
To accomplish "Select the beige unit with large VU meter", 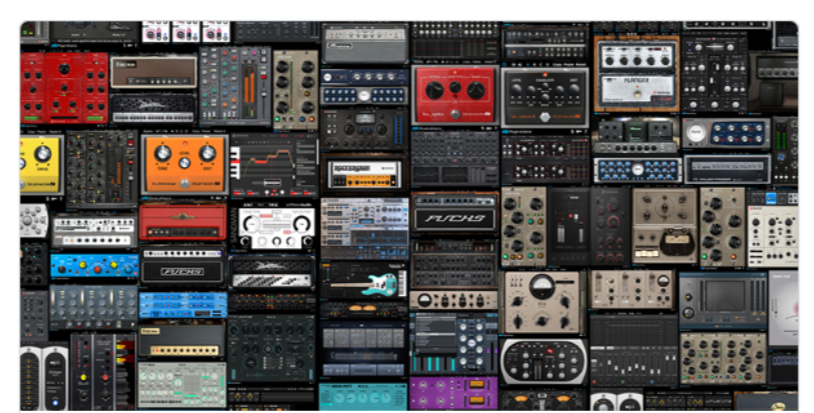I will coord(542,301).
